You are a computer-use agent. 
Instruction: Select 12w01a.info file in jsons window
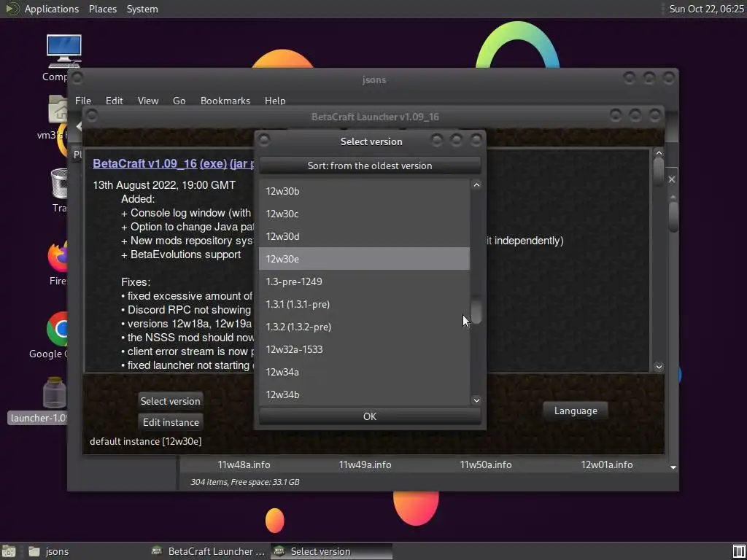point(606,464)
